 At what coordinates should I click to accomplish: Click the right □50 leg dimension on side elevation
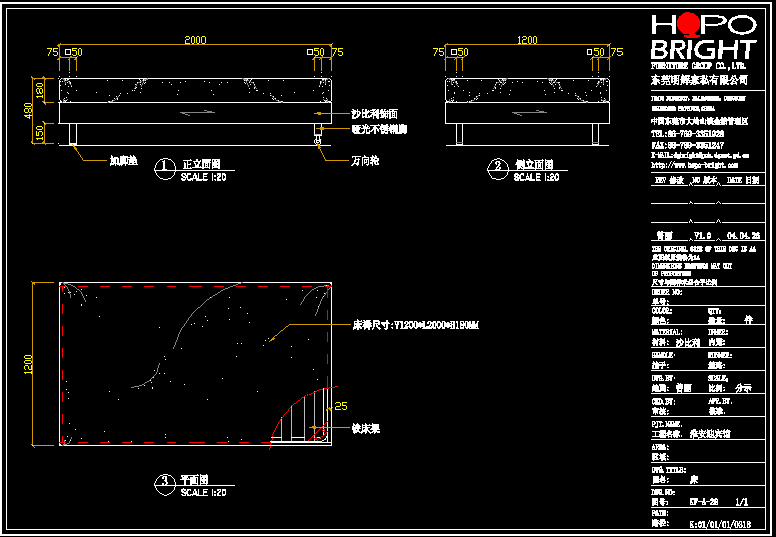[596, 52]
